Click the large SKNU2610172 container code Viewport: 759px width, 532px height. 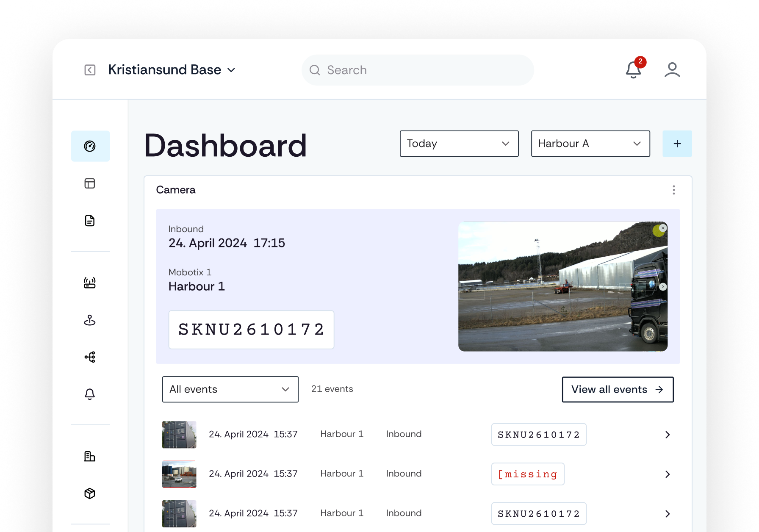(252, 330)
